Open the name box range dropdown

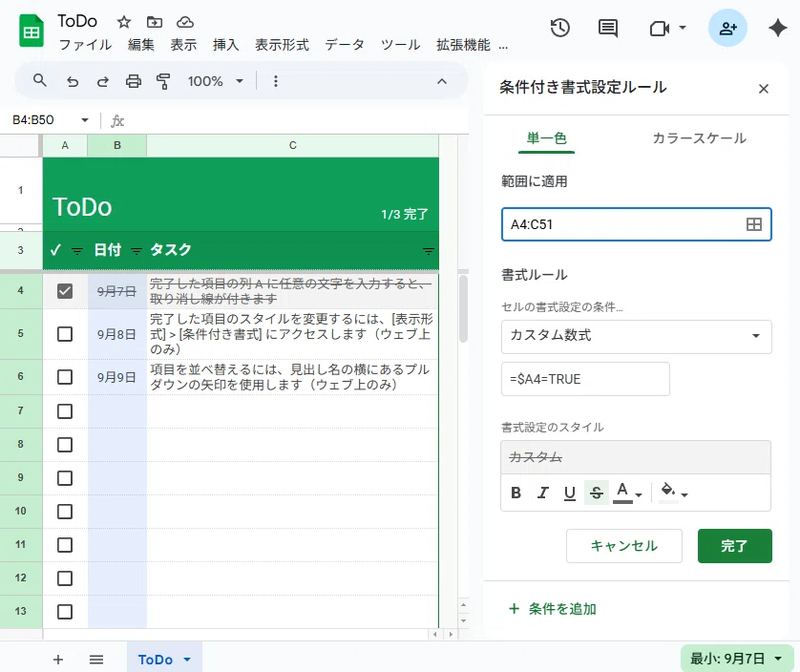[x=85, y=120]
